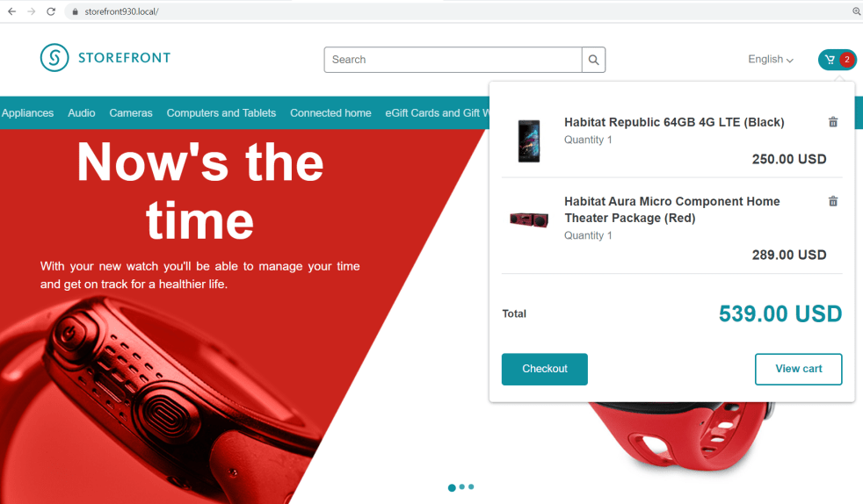Select the first carousel dot indicator
This screenshot has height=504, width=863.
coord(452,487)
